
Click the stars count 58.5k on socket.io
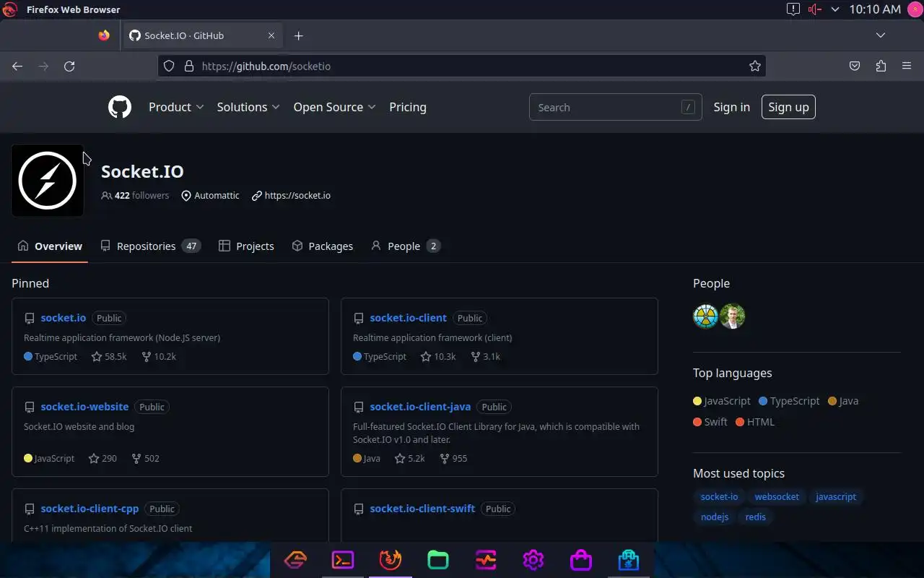109,356
